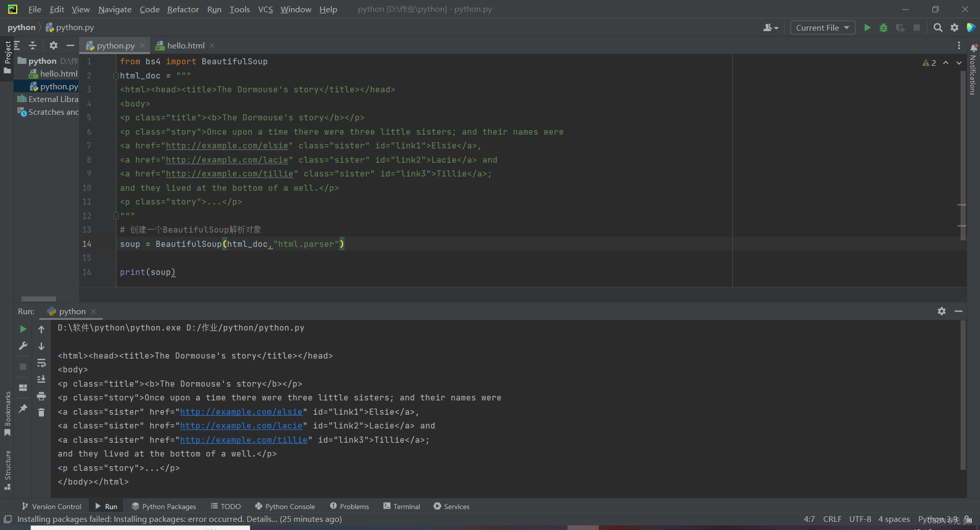
Task: Start debugging with the bug icon
Action: [x=884, y=28]
